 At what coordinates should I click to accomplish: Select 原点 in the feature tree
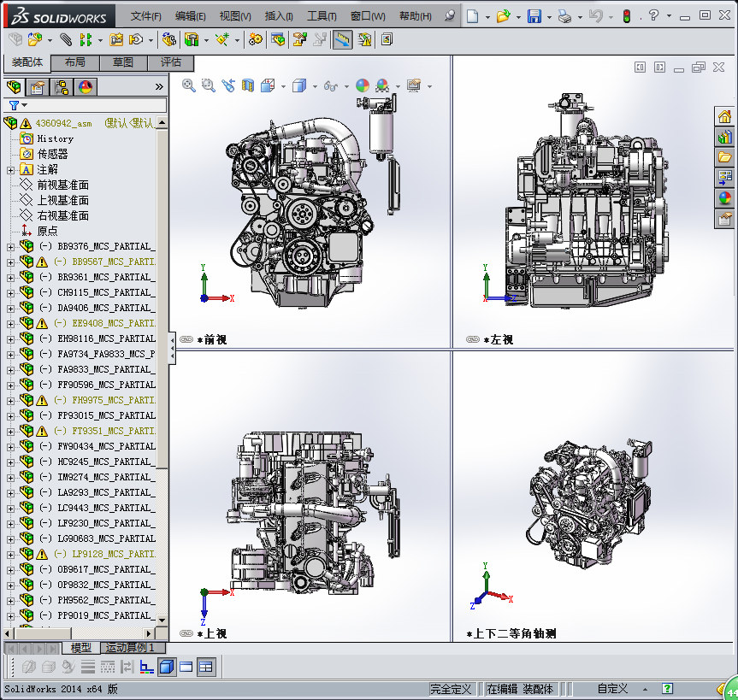coord(47,231)
